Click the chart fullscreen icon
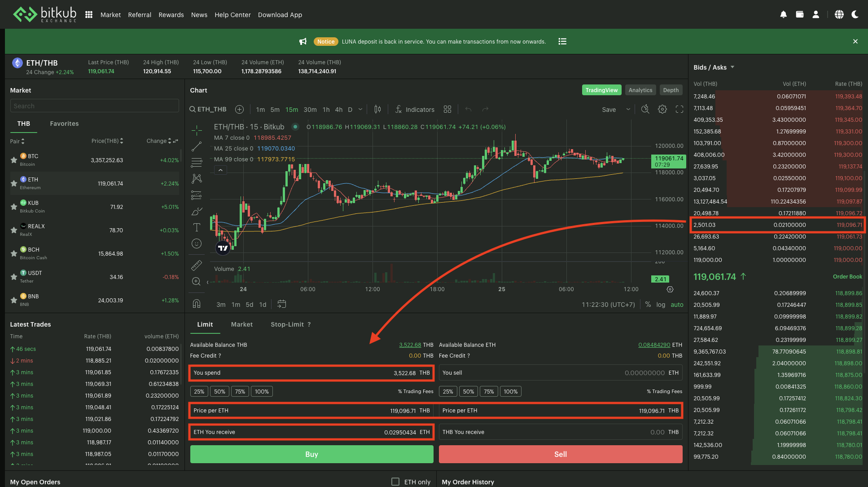This screenshot has height=487, width=868. click(x=679, y=109)
